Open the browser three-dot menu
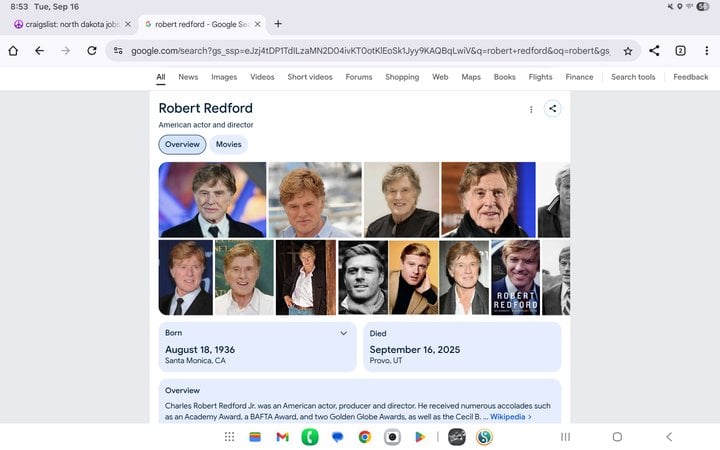The image size is (720, 450). pos(705,50)
